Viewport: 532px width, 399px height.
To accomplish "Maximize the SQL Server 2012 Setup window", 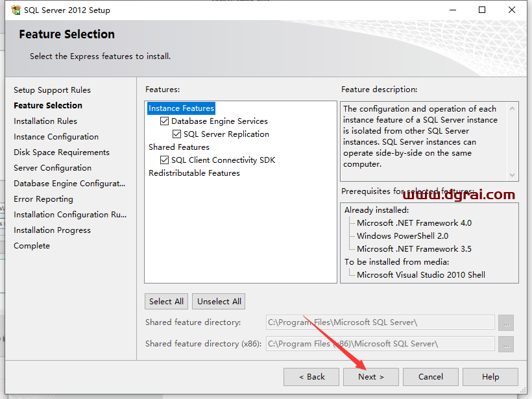I will (482, 10).
